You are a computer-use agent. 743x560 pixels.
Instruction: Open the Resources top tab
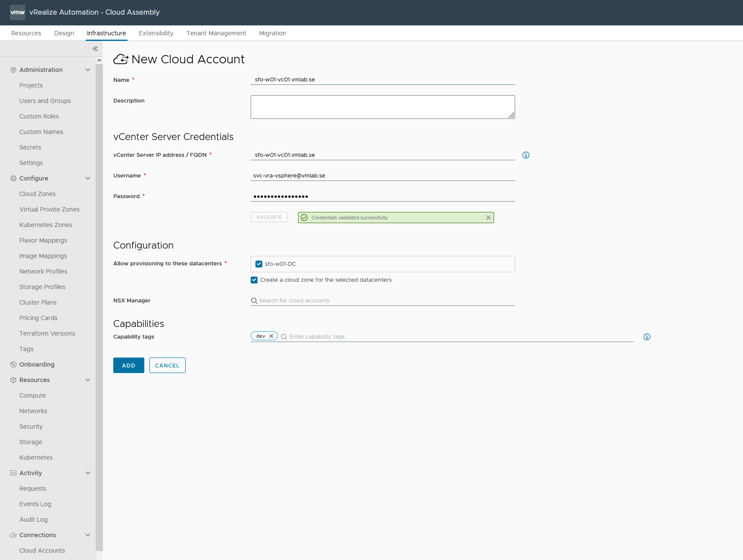coord(26,33)
